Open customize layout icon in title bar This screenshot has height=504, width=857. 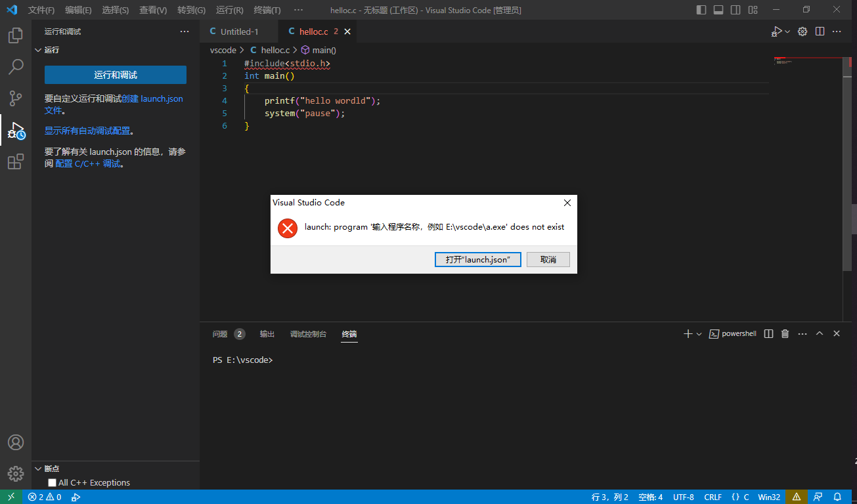(x=753, y=10)
